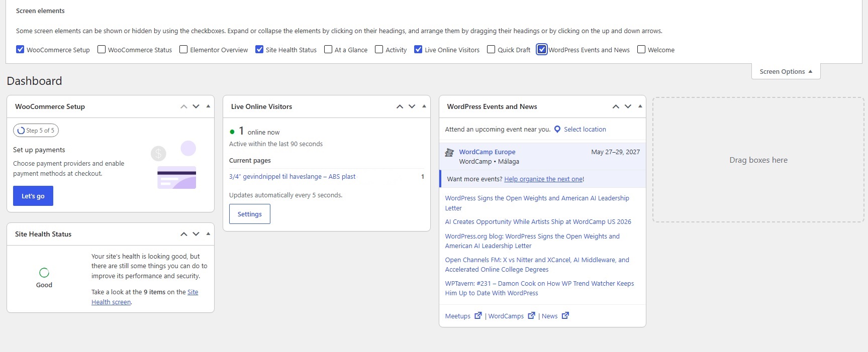
Task: Move Site Health Status box down
Action: click(196, 234)
